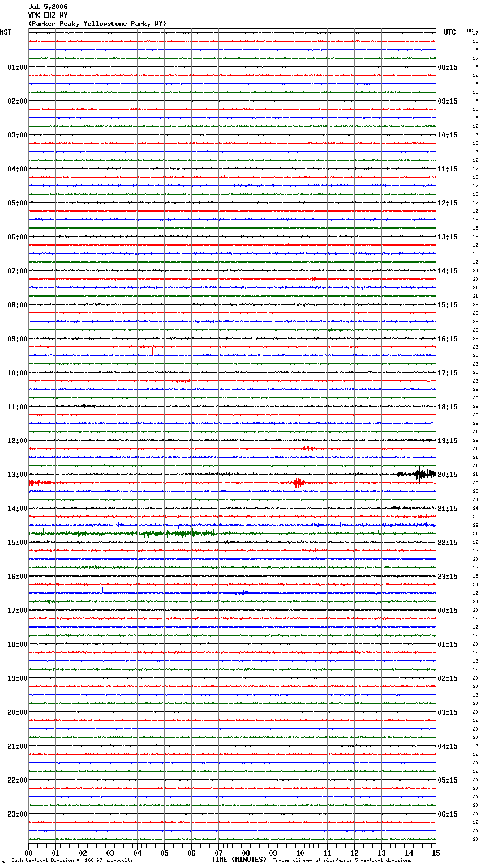
Task: Click the '22:00' MST time label
Action: 18,780
